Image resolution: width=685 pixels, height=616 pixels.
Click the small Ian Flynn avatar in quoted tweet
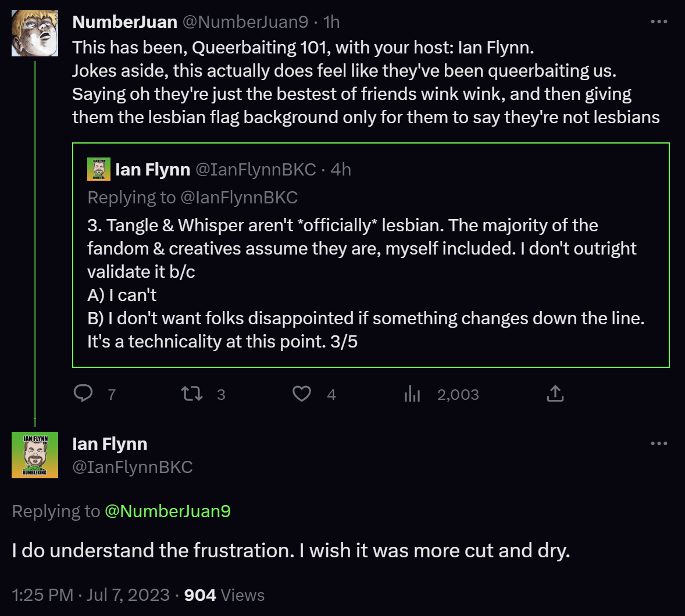[x=99, y=169]
